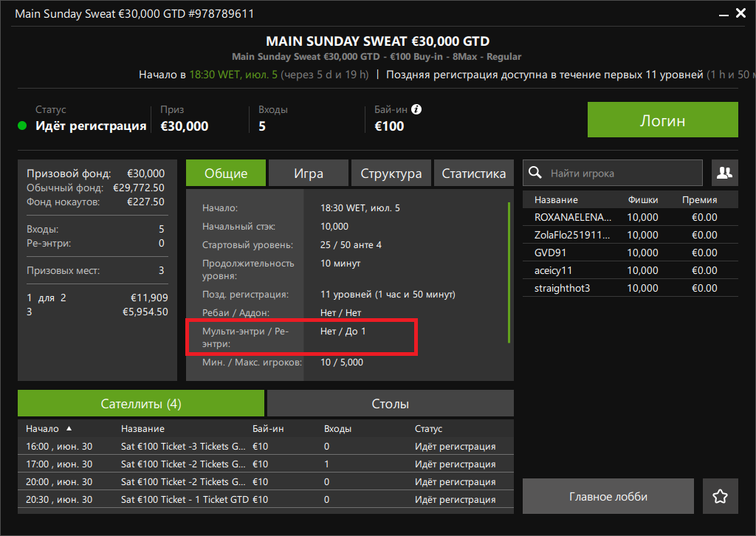Click the 25 / 50 анте 4 value

click(x=351, y=245)
